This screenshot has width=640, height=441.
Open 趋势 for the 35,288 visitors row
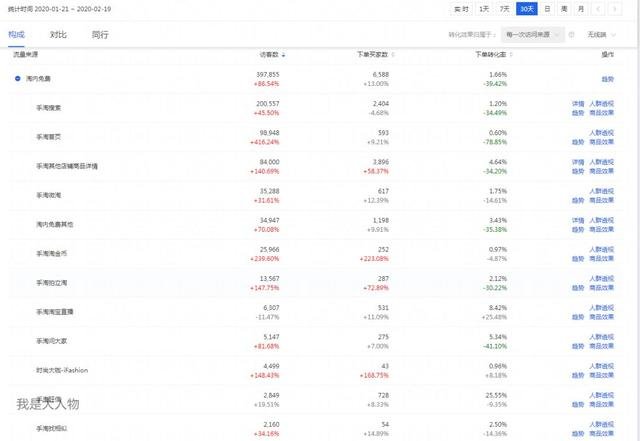click(578, 200)
